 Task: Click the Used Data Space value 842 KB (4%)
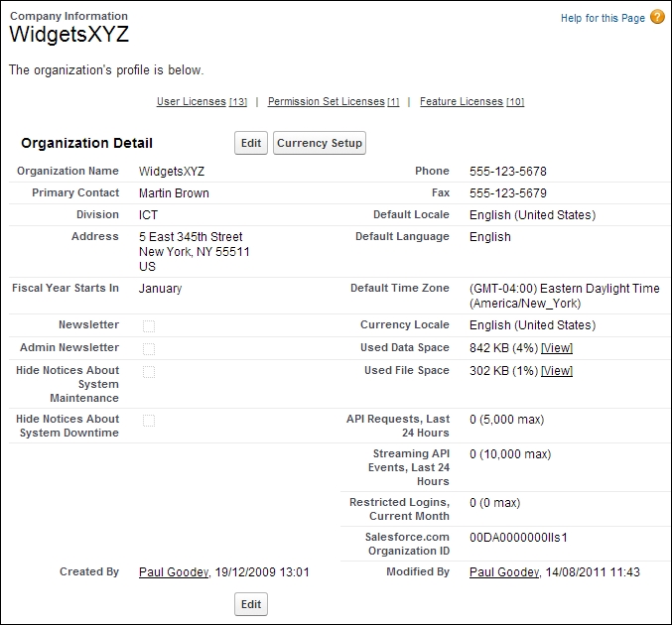[x=504, y=348]
